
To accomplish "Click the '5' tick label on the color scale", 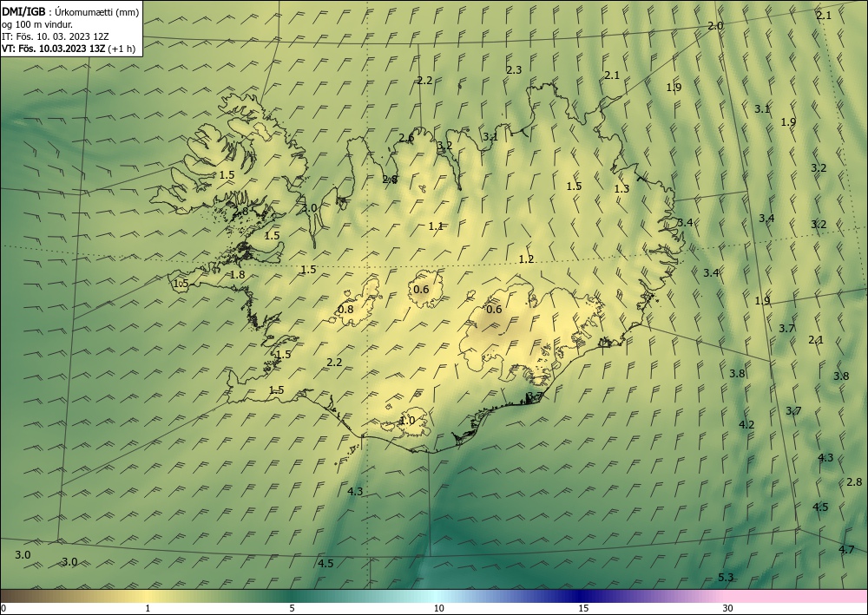I will point(292,608).
